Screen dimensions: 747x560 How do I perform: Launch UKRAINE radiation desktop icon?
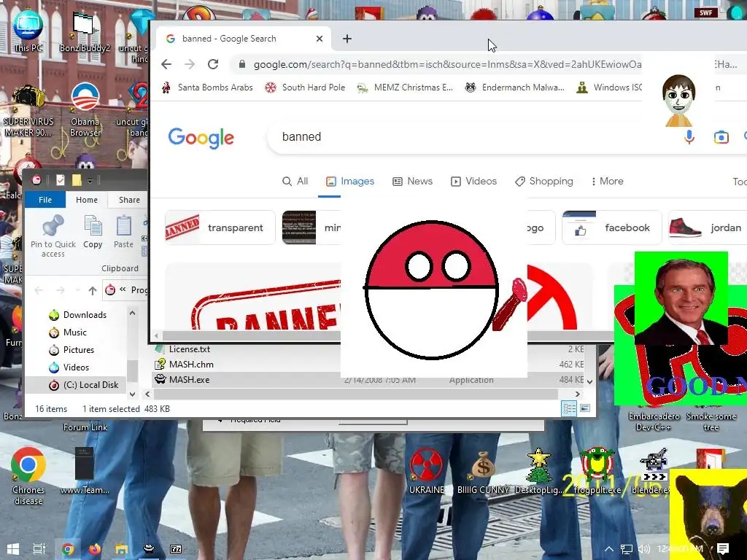(x=426, y=472)
